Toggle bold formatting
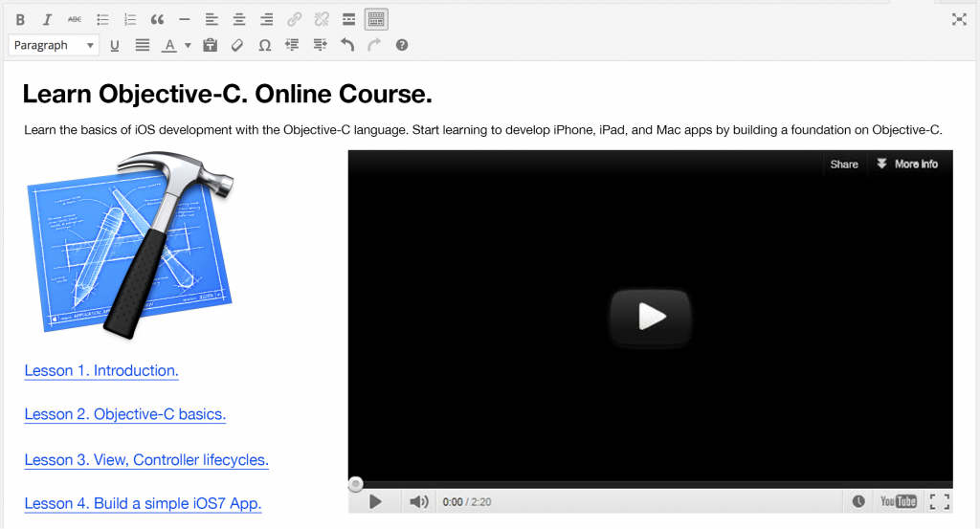This screenshot has height=529, width=980. [x=20, y=20]
